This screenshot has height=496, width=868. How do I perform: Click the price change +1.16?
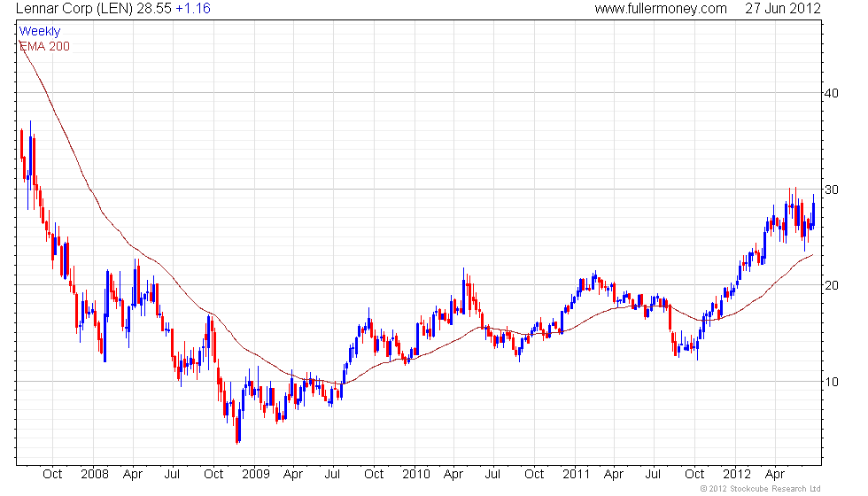pyautogui.click(x=193, y=8)
